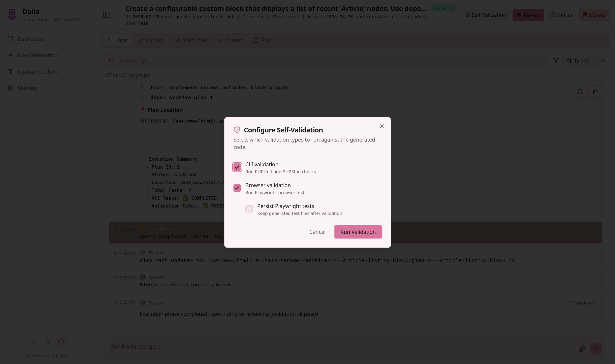Click the log search magnifier button
The image size is (615, 364).
[580, 91]
